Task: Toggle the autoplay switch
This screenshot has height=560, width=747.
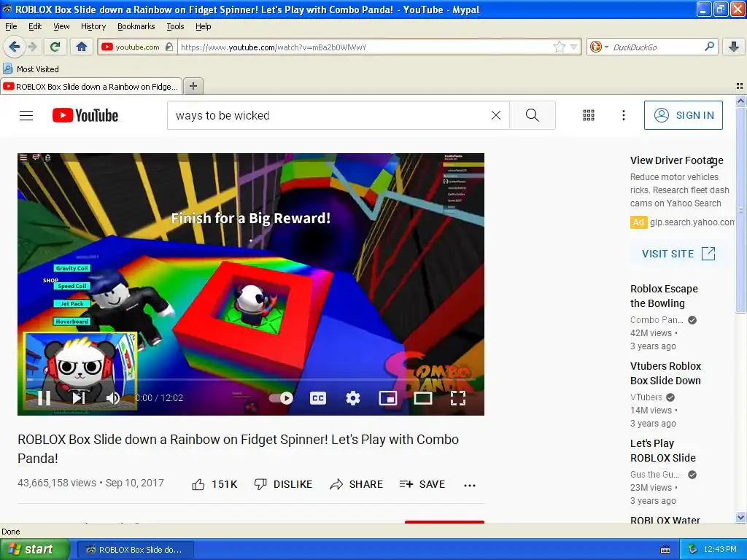Action: [x=281, y=398]
